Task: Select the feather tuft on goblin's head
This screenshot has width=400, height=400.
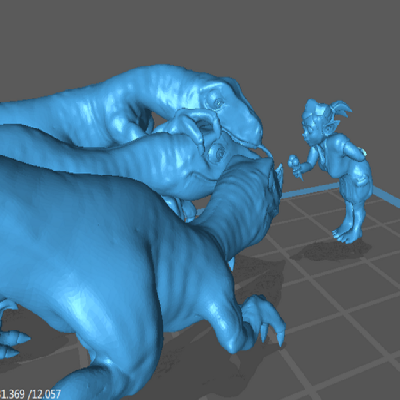Action: (x=341, y=108)
